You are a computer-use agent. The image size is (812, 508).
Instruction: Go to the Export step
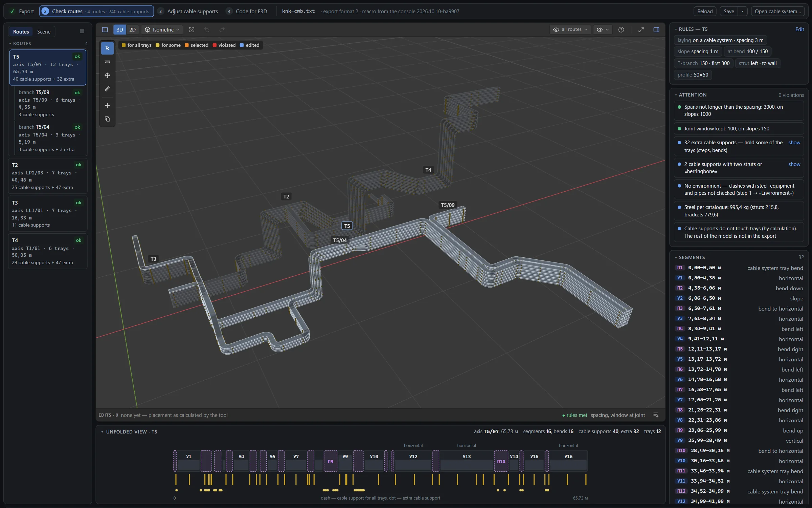(x=22, y=11)
